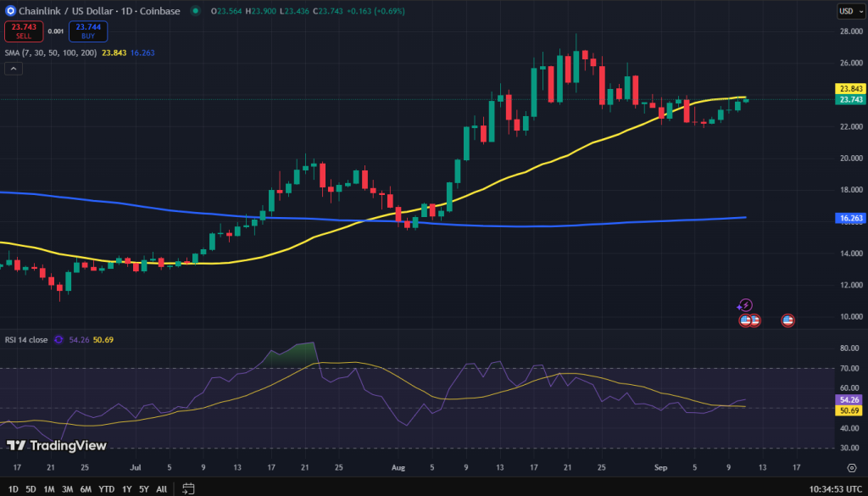Click the purple lightning event marker

745,305
